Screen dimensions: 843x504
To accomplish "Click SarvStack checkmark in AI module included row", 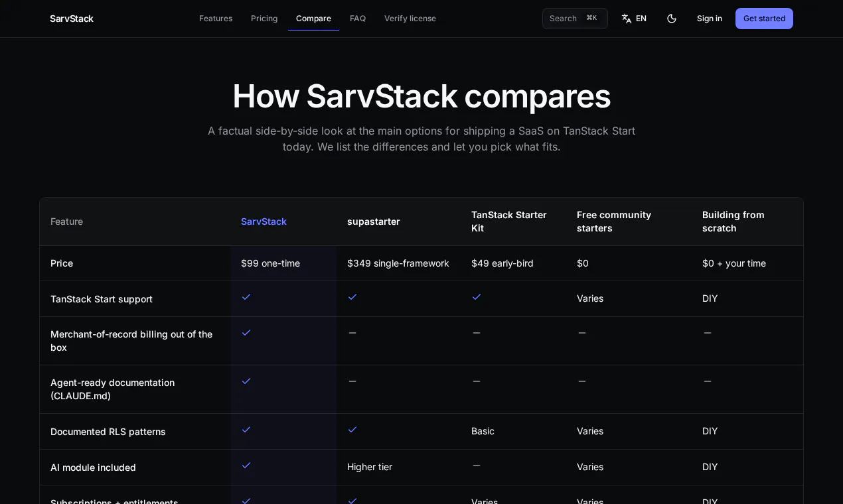I will pos(246,466).
